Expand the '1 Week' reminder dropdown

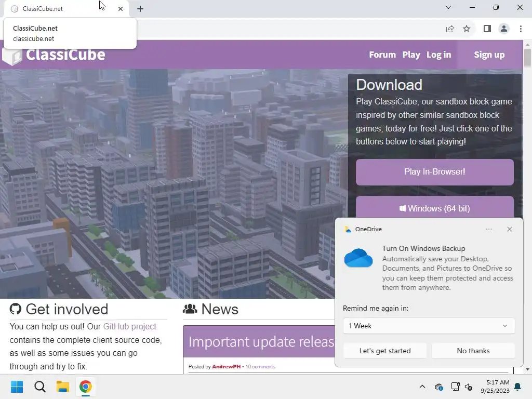tap(429, 326)
